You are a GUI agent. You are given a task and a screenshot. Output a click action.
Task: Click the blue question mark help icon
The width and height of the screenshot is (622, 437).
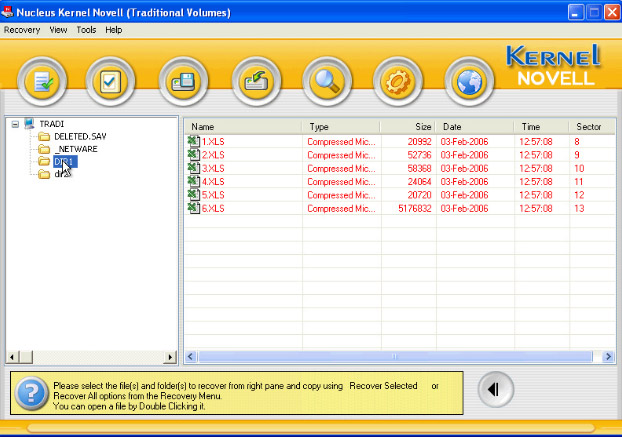pos(31,393)
